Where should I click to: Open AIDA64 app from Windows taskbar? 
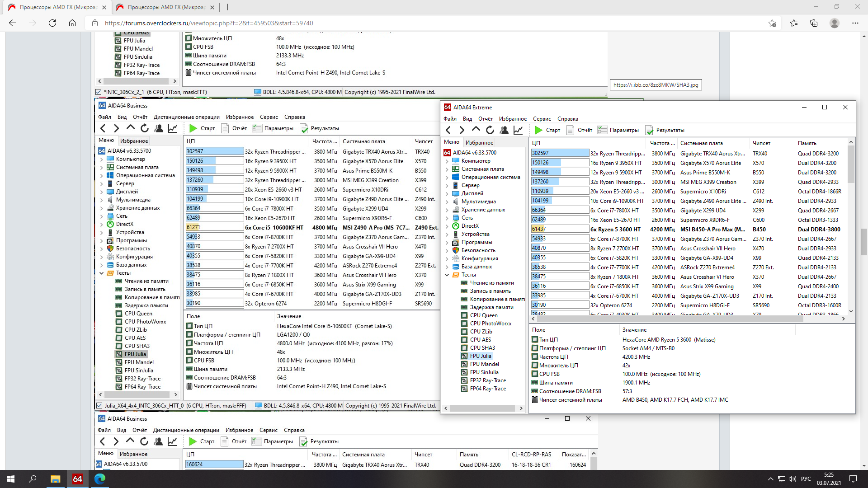77,479
